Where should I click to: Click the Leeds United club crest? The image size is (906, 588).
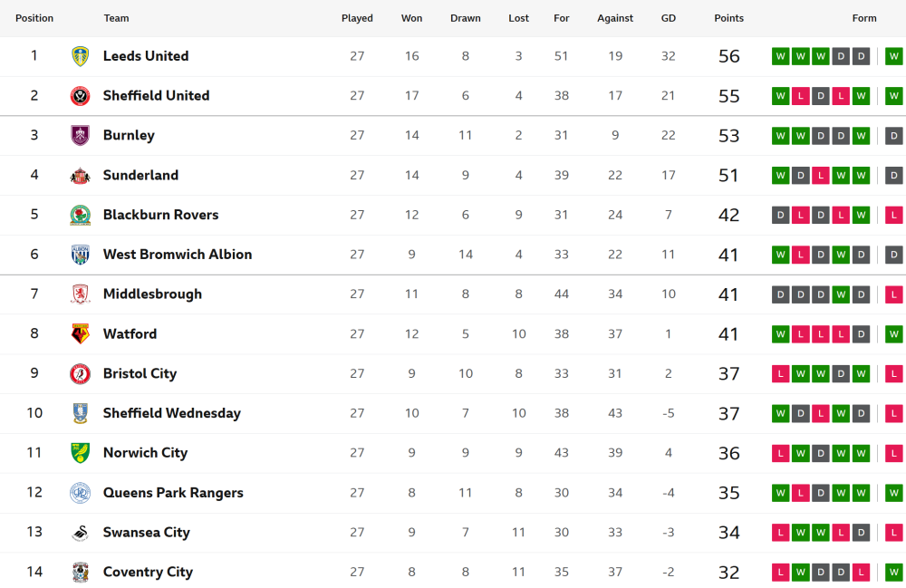81,56
